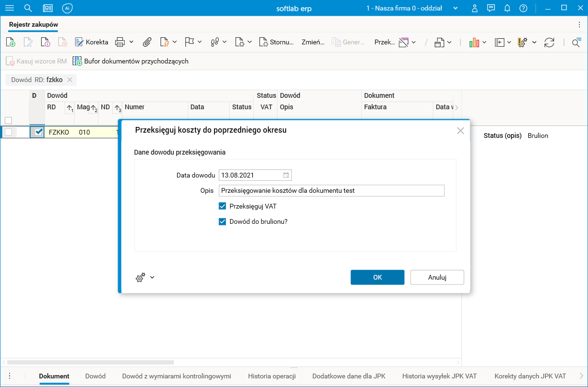Image resolution: width=588 pixels, height=387 pixels.
Task: Uncheck the Przeksięguj VAT checkbox
Action: (222, 207)
